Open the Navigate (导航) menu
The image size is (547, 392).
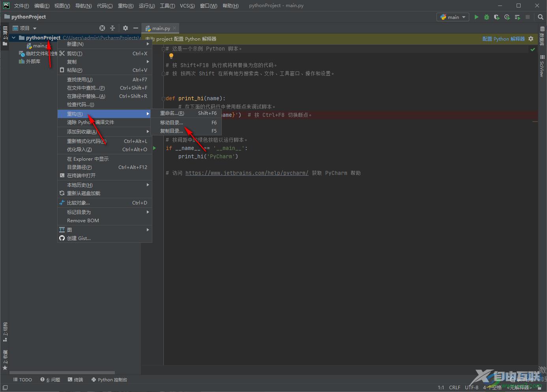[83, 6]
